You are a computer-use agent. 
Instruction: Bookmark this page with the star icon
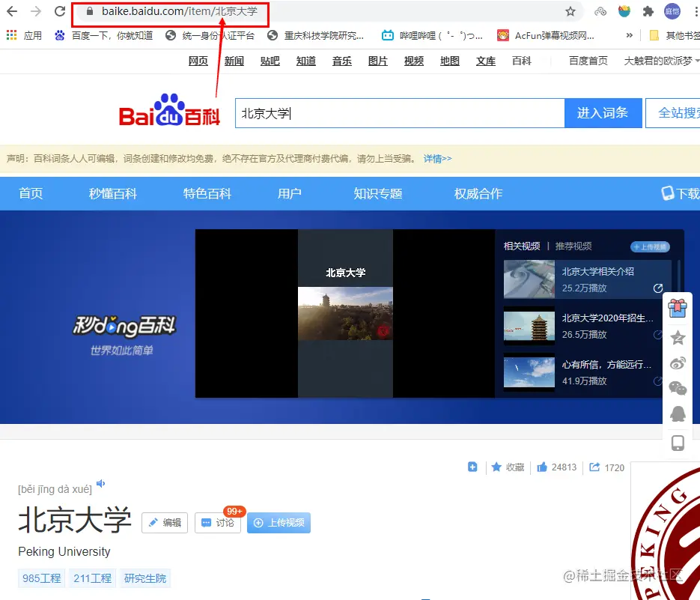tap(570, 11)
